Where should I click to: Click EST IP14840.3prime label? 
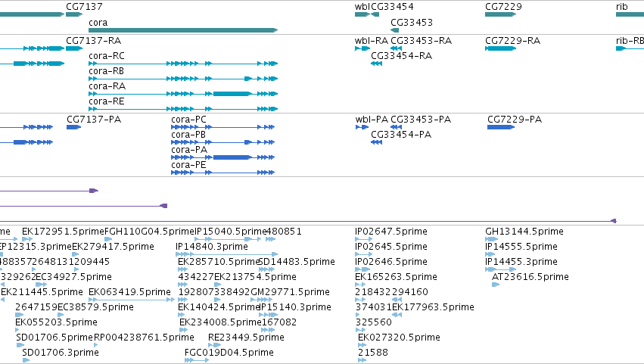[212, 247]
